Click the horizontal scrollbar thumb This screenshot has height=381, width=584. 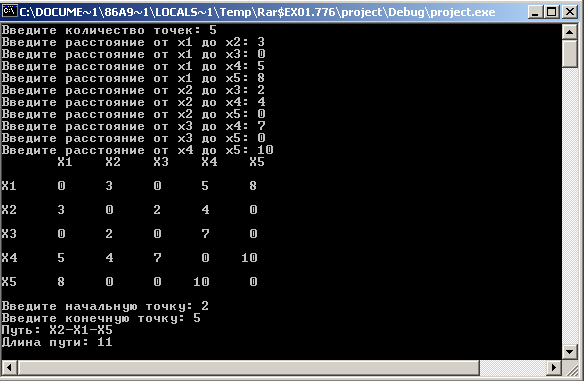click(248, 368)
